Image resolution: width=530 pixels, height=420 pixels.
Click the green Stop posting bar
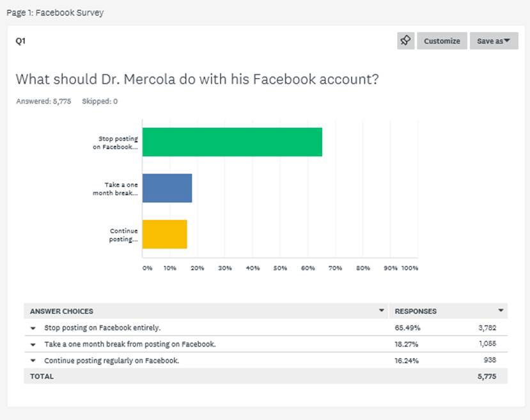pos(231,142)
